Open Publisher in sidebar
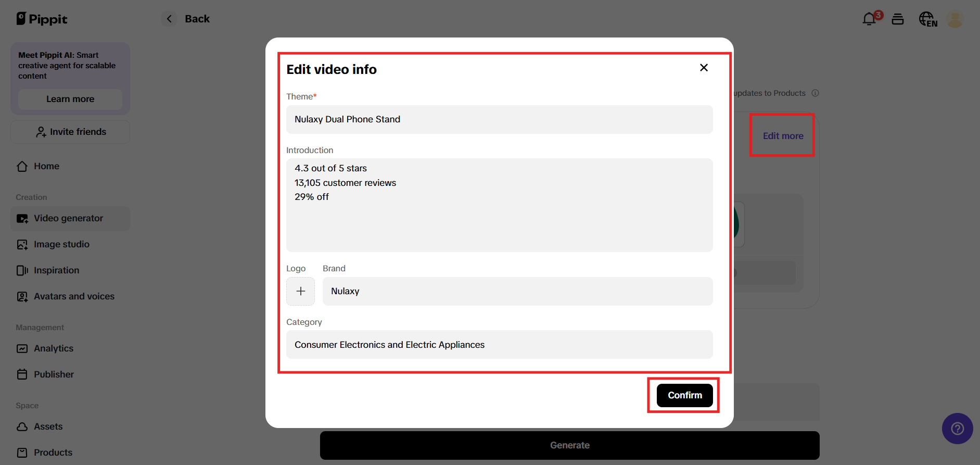This screenshot has width=980, height=465. [x=70, y=374]
